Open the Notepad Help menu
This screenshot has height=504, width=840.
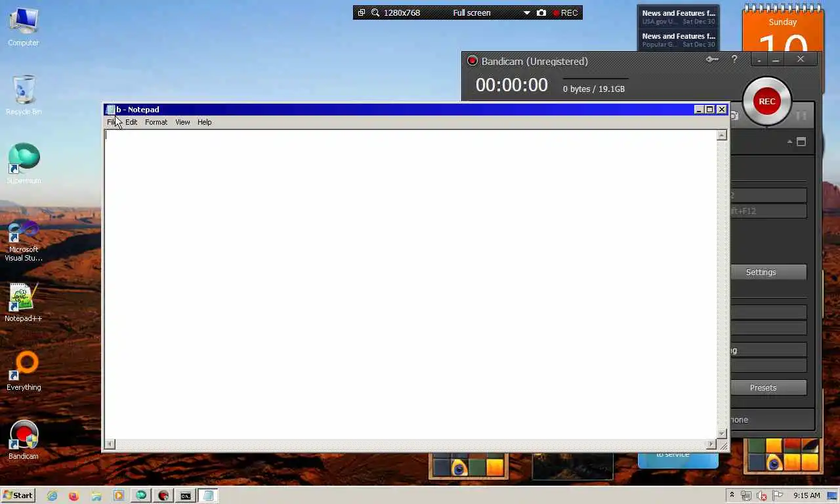point(205,122)
